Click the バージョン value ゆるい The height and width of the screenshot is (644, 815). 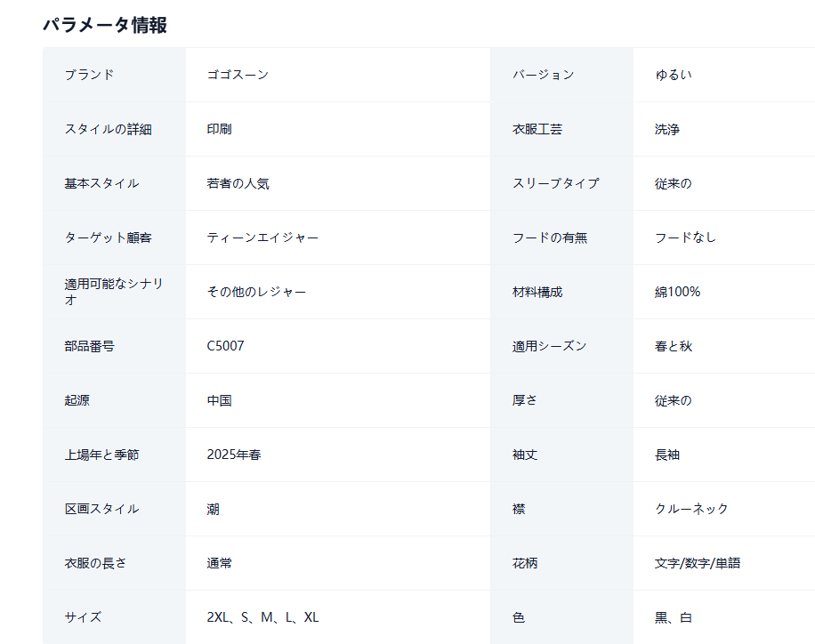click(x=674, y=75)
